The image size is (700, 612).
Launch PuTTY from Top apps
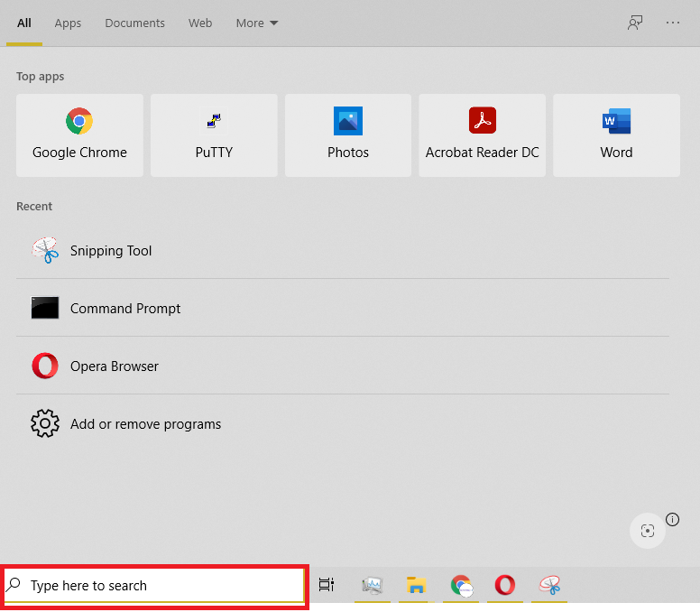214,134
